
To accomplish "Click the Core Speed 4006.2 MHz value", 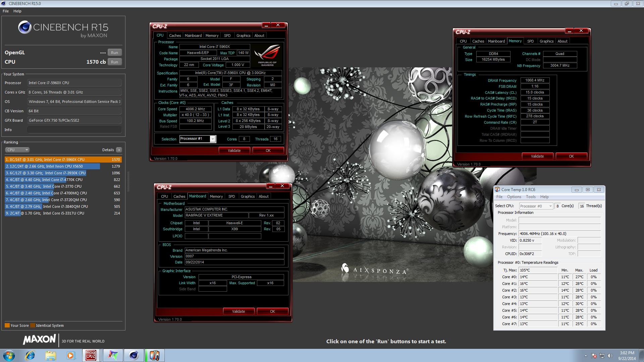I will pos(195,109).
